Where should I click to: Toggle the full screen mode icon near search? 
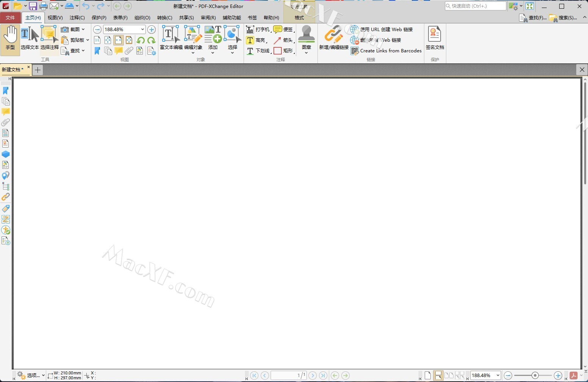[530, 6]
